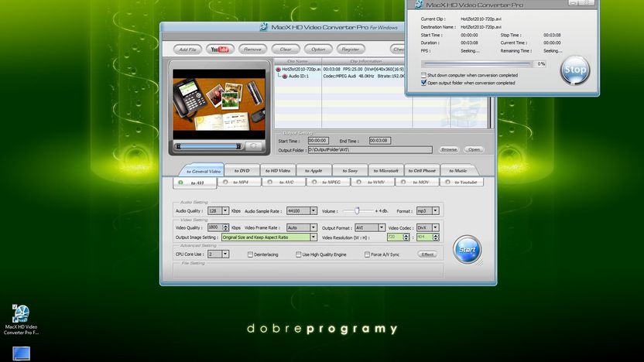Open the MacX HD Video Converter desktop shortcut

click(21, 319)
